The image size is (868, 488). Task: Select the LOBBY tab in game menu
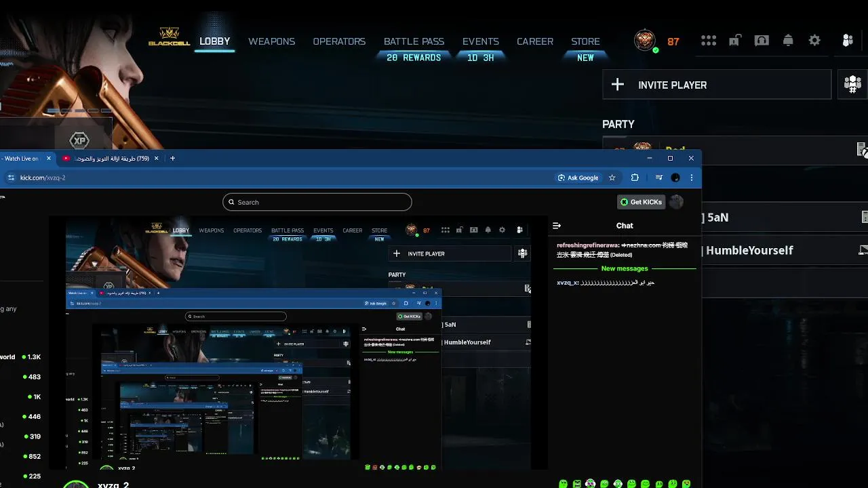pyautogui.click(x=215, y=41)
